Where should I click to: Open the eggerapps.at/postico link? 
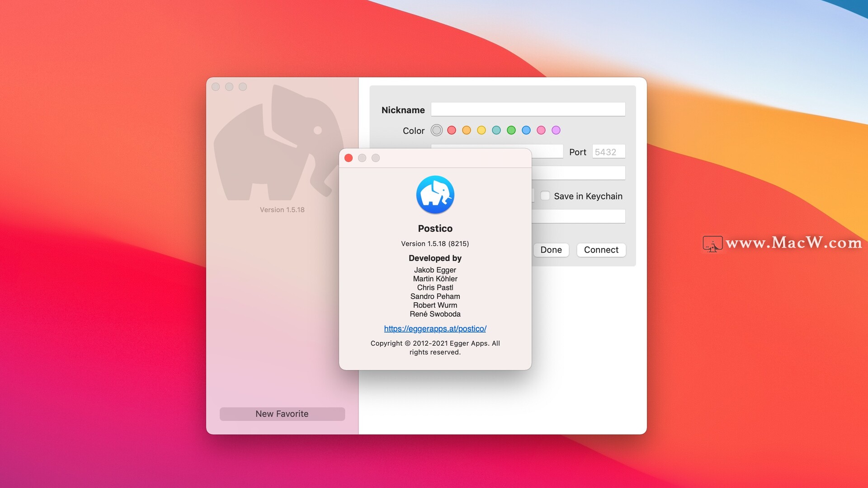[435, 328]
